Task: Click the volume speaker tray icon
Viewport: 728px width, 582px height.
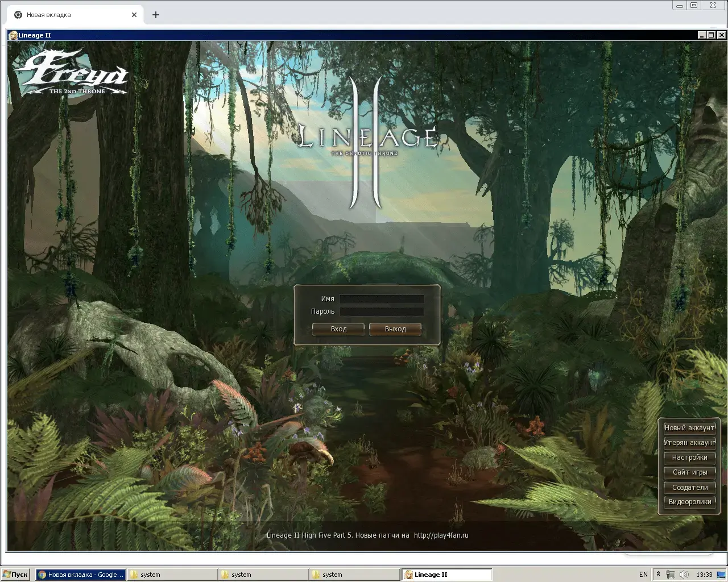Action: 684,575
